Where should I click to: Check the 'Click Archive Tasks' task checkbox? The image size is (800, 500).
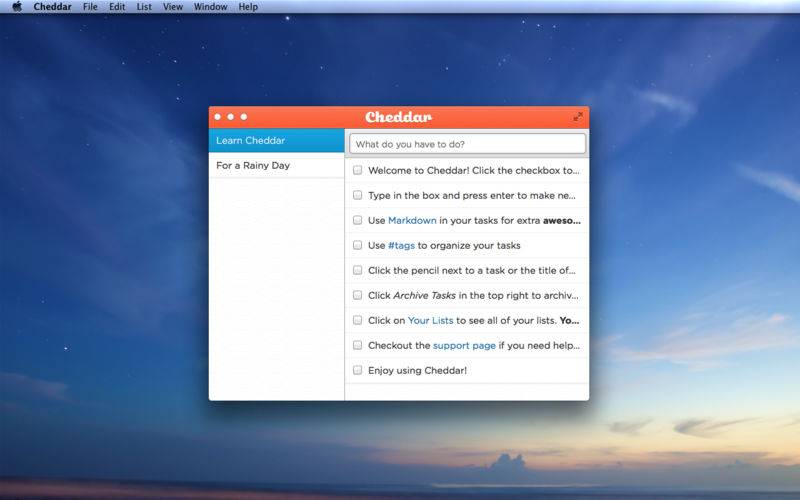pyautogui.click(x=358, y=295)
